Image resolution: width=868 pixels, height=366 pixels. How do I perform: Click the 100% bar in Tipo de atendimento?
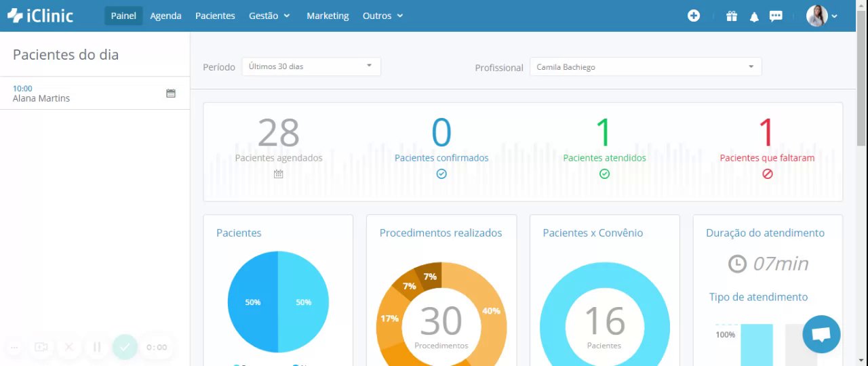756,344
